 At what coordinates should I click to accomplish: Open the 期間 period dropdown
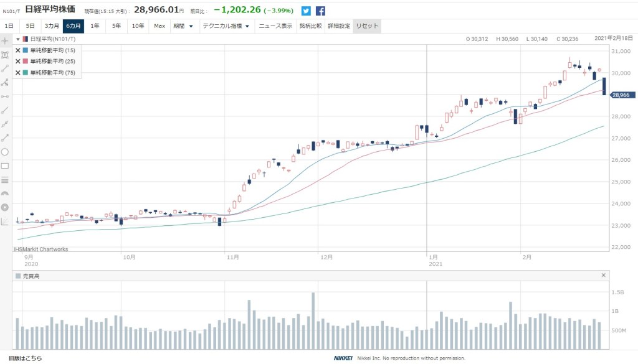(183, 26)
